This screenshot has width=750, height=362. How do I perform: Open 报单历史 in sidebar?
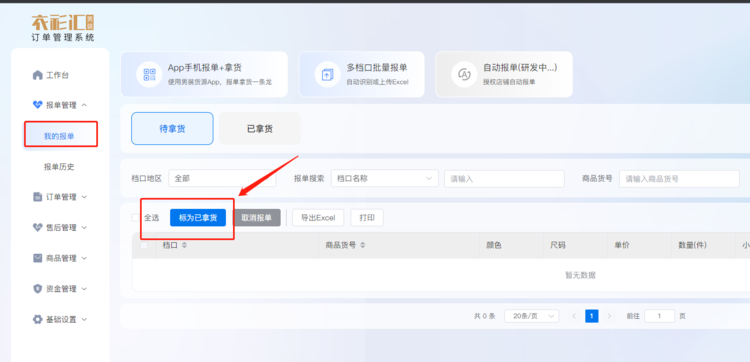pyautogui.click(x=59, y=167)
